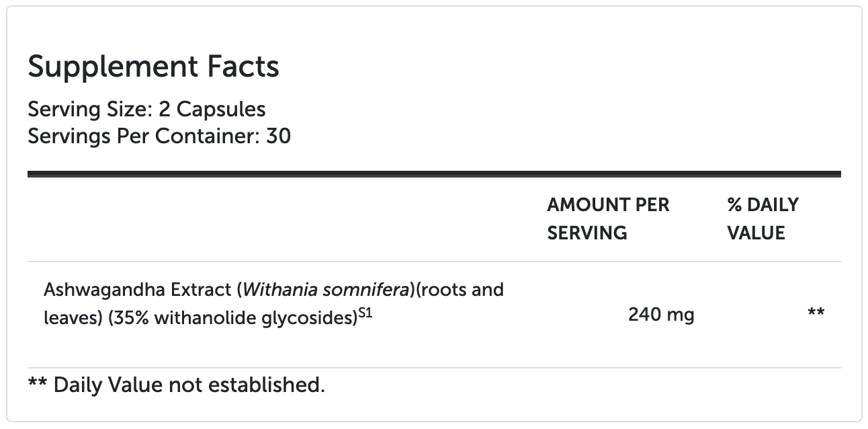Viewport: 868px width, 429px height.
Task: Click the Serving Size: 2 Capsules text
Action: pos(146,109)
